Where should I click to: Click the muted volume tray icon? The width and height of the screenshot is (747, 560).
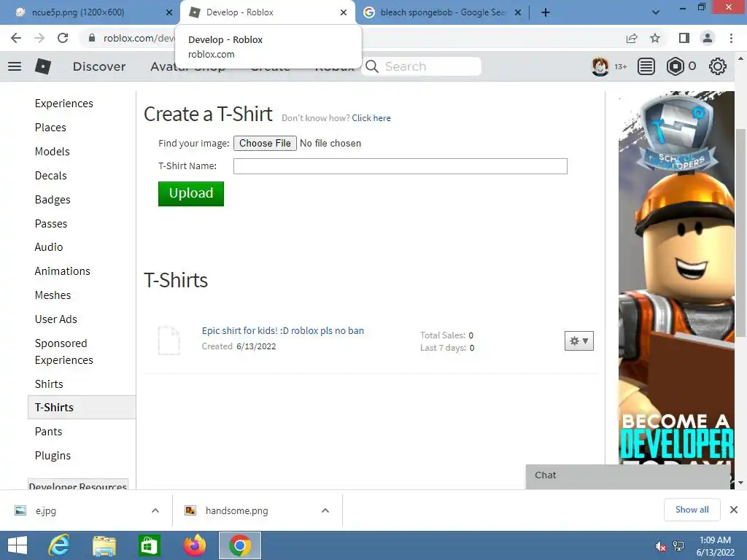pos(661,546)
